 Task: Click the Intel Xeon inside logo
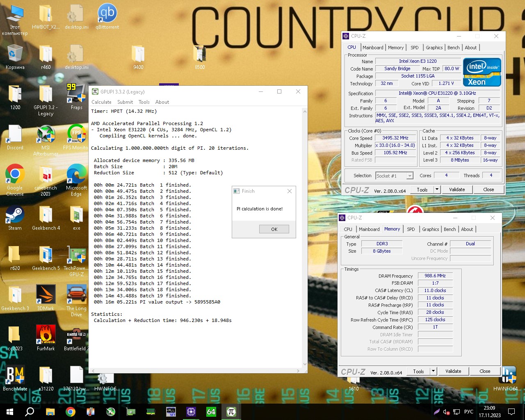(x=482, y=72)
